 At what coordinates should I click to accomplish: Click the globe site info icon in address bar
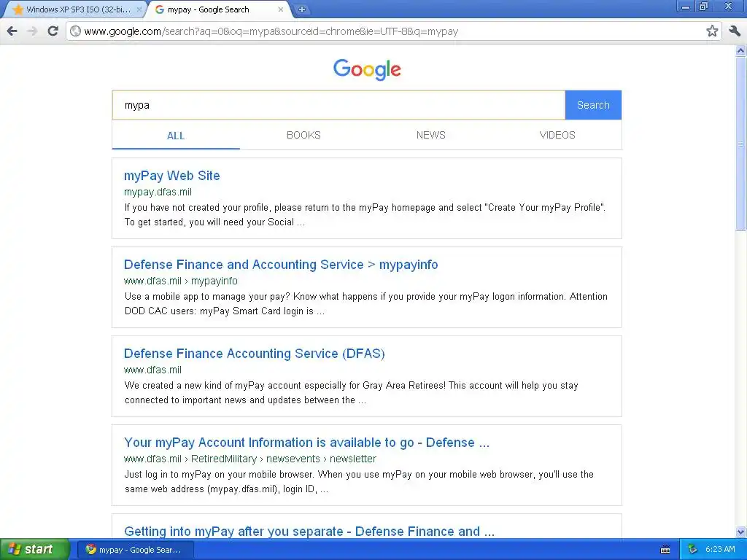[x=75, y=31]
